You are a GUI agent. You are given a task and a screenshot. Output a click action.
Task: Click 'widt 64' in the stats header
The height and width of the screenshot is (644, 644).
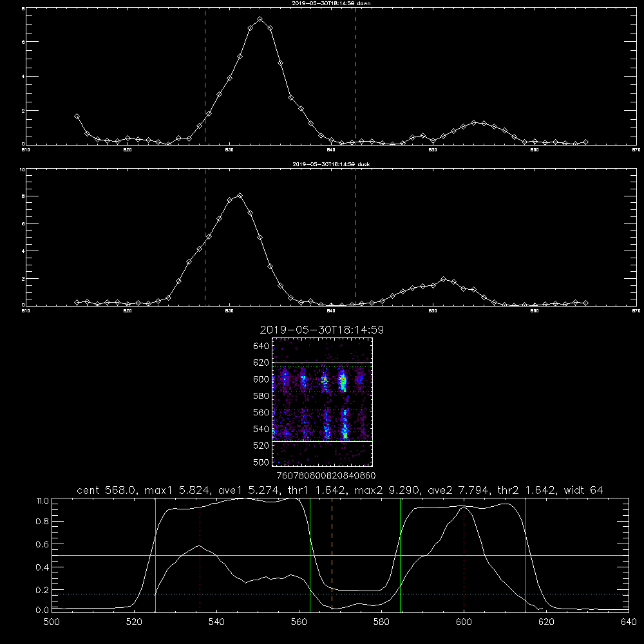[x=583, y=490]
